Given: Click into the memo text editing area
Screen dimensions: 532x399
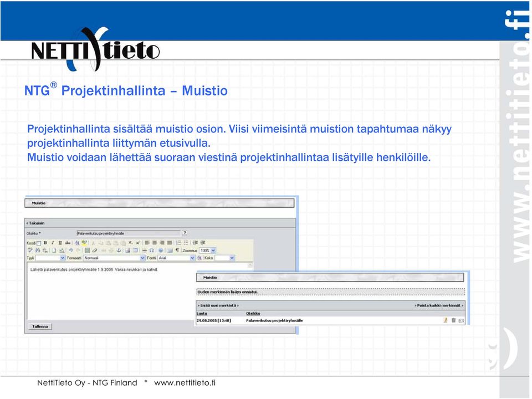Looking at the screenshot, I should 139,291.
